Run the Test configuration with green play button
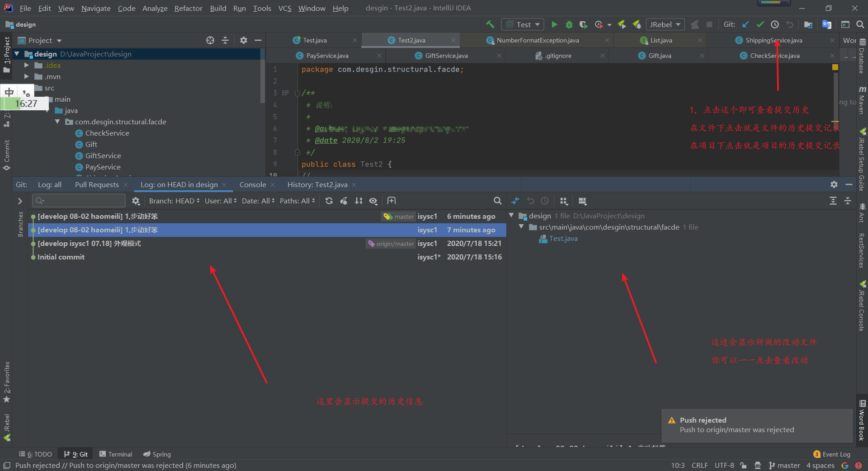The width and height of the screenshot is (868, 471). pyautogui.click(x=554, y=24)
